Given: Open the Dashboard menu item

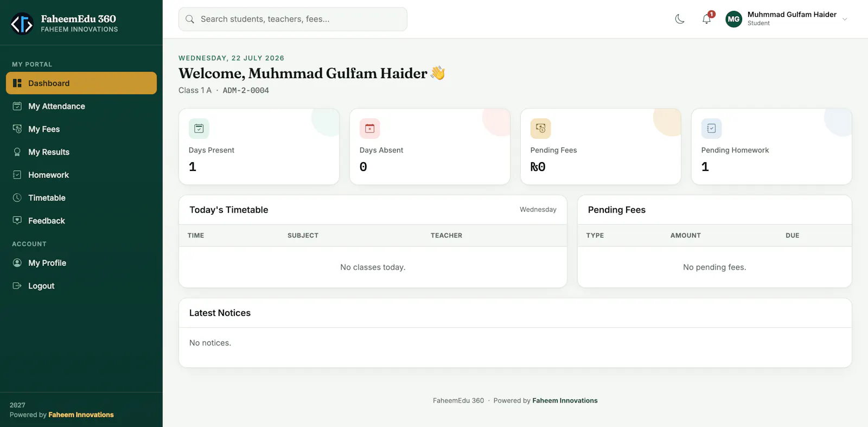Looking at the screenshot, I should (x=81, y=83).
